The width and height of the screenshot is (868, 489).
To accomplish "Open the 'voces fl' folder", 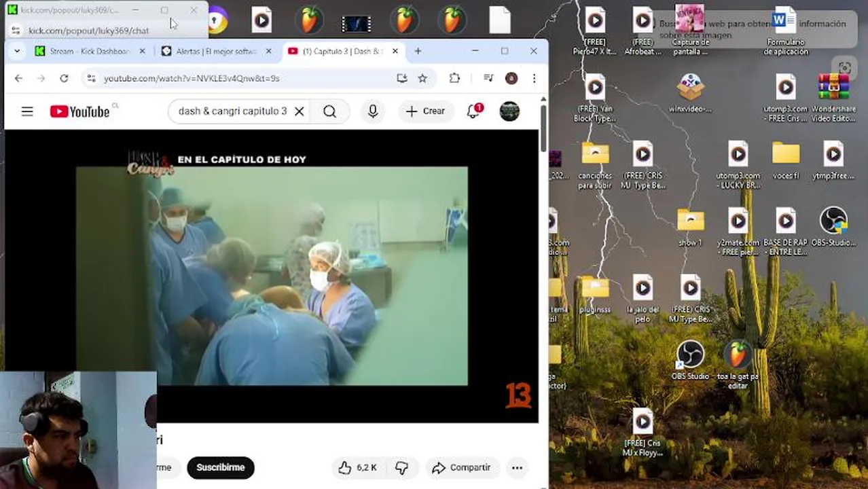I will [x=786, y=160].
